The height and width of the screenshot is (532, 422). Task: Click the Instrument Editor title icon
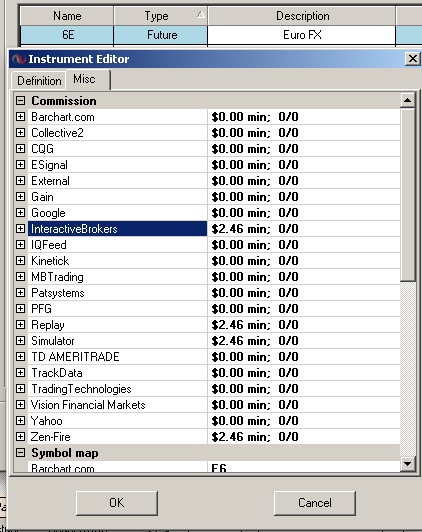(x=19, y=59)
